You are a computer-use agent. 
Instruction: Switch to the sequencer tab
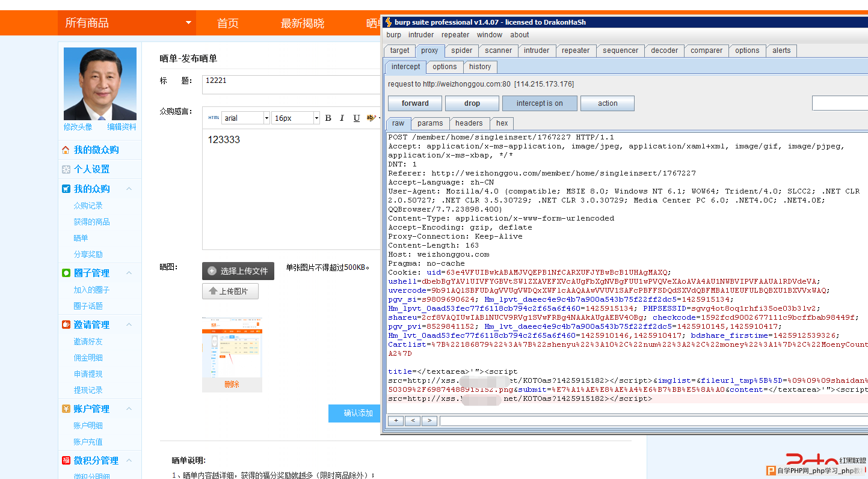point(620,50)
